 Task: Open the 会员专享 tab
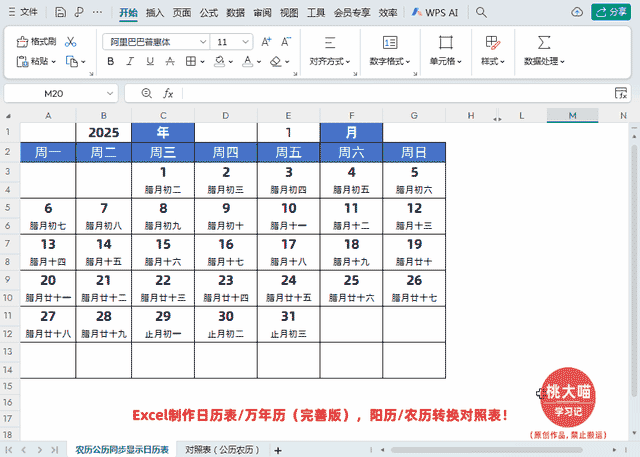[352, 13]
